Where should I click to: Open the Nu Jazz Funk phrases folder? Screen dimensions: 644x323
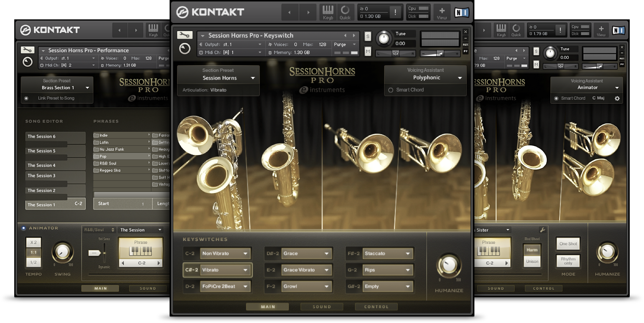coord(122,149)
